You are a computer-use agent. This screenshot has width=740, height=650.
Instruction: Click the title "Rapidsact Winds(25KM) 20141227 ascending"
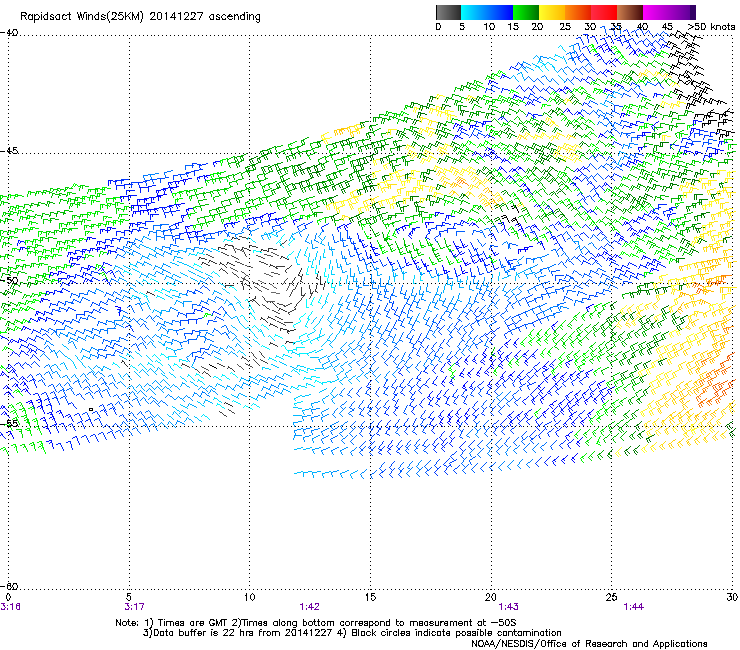pyautogui.click(x=140, y=17)
